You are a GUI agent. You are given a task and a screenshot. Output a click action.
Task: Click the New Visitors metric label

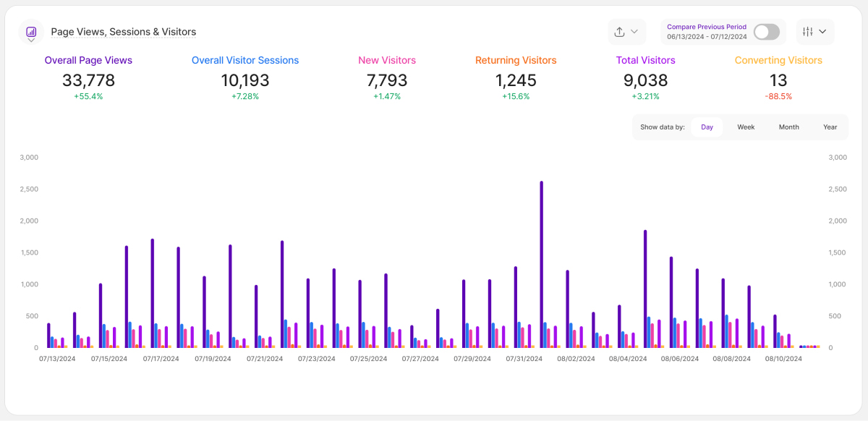tap(387, 61)
